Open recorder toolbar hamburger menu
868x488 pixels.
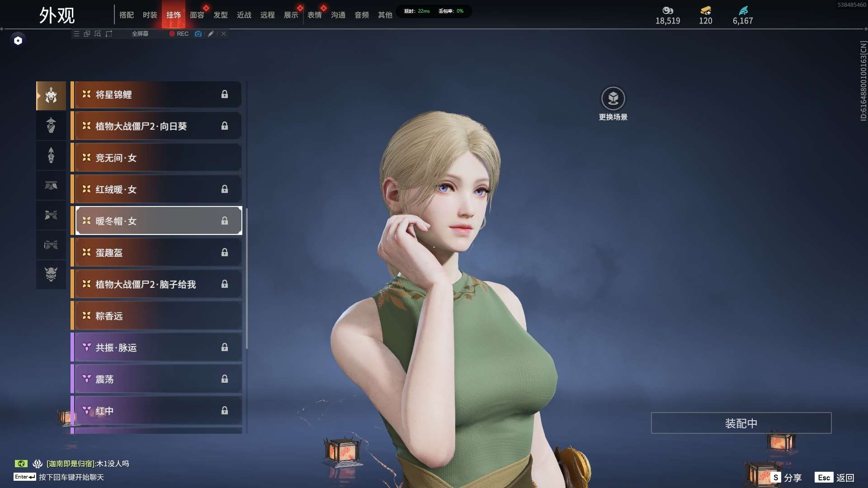coord(76,34)
